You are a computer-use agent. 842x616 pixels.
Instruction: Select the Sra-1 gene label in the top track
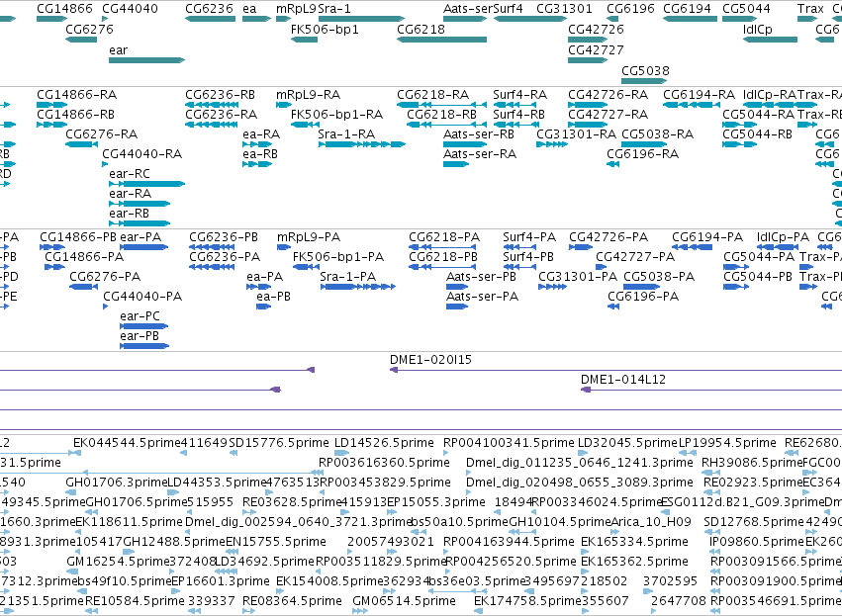(x=334, y=9)
